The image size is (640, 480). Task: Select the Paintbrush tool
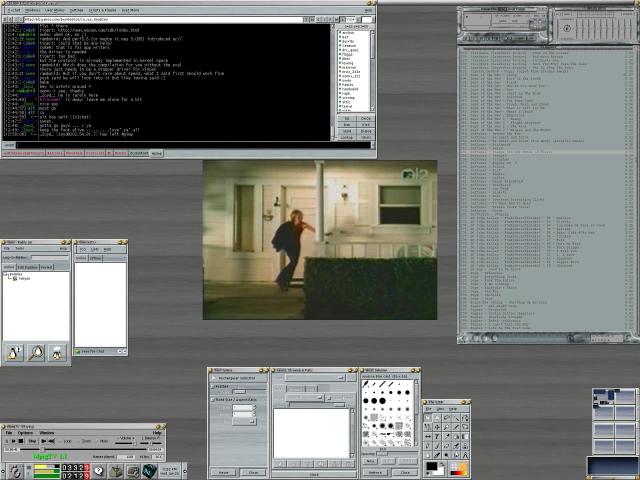437,446
